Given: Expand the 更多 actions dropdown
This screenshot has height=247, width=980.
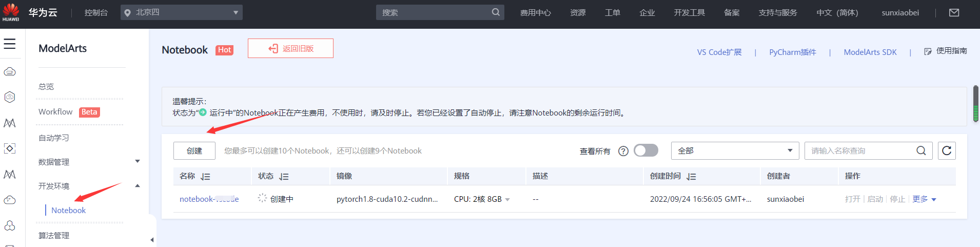Looking at the screenshot, I should [924, 199].
